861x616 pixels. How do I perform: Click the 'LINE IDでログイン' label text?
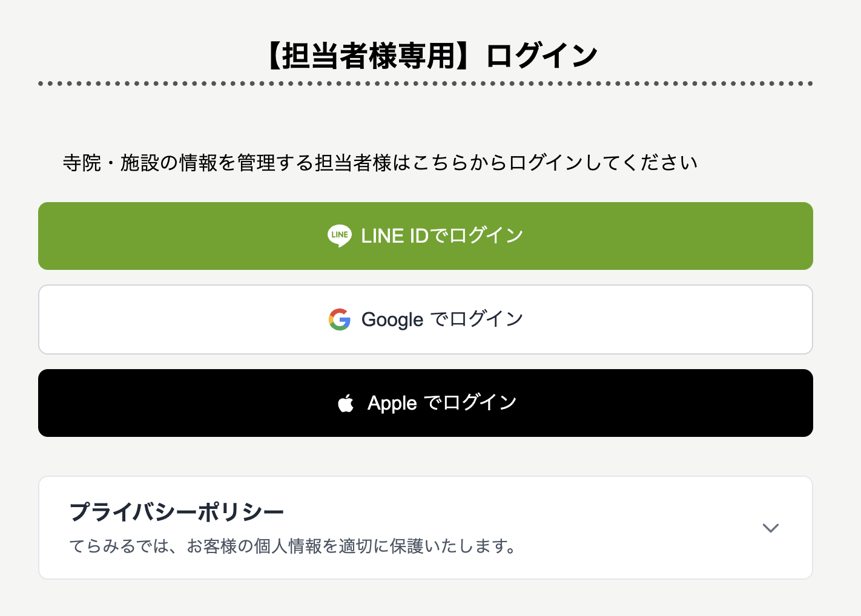tap(442, 235)
